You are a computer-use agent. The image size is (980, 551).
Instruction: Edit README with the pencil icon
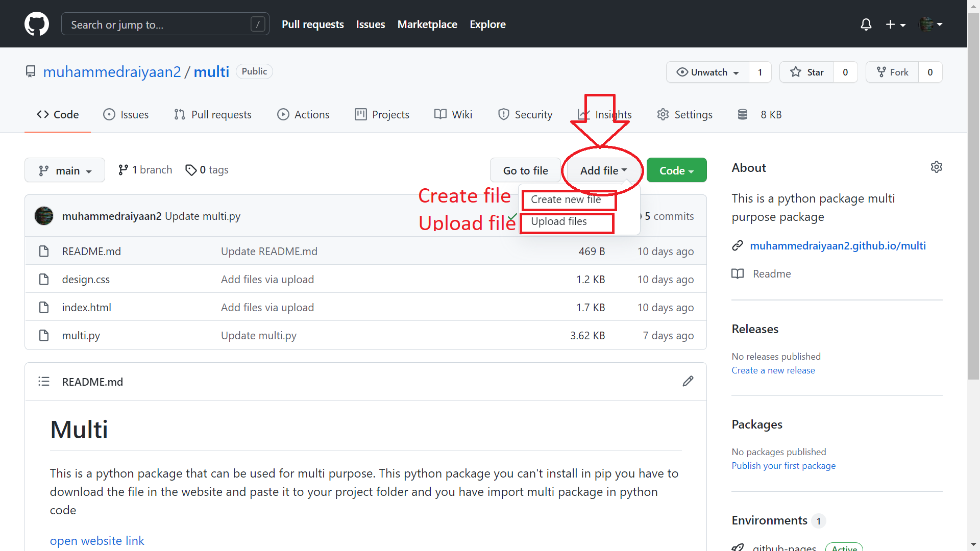(x=688, y=382)
